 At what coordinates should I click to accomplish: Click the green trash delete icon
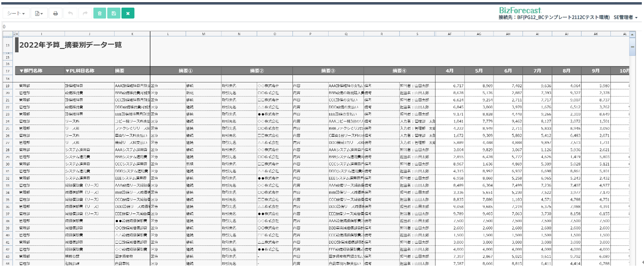pyautogui.click(x=99, y=13)
